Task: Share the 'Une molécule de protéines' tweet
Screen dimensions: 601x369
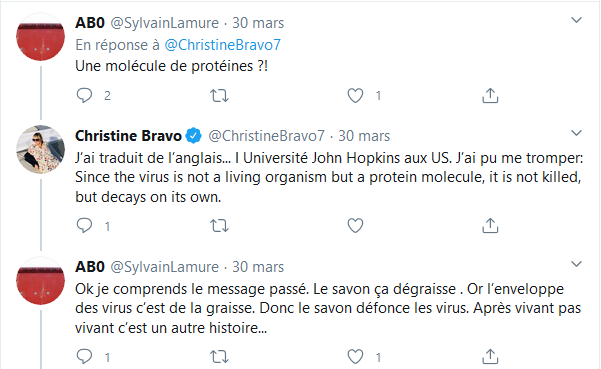Action: [490, 95]
